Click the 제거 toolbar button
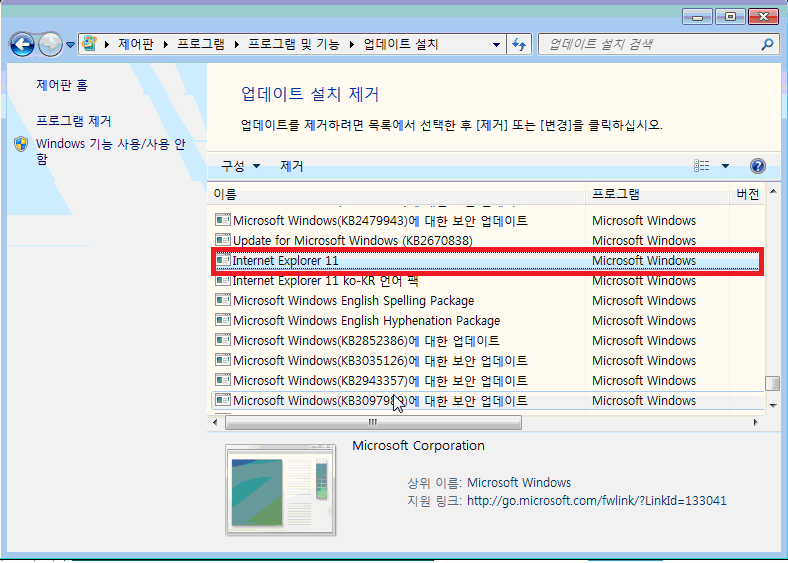 pos(291,166)
